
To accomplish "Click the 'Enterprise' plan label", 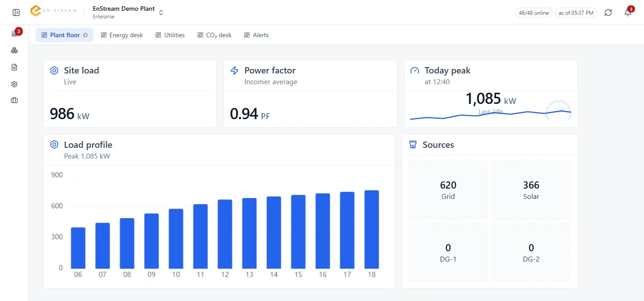I will (104, 17).
